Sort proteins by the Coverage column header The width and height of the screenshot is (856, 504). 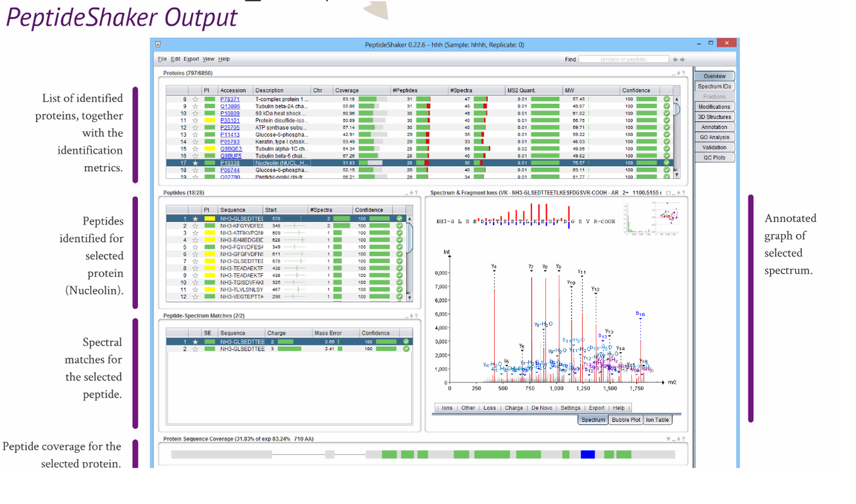pos(363,90)
